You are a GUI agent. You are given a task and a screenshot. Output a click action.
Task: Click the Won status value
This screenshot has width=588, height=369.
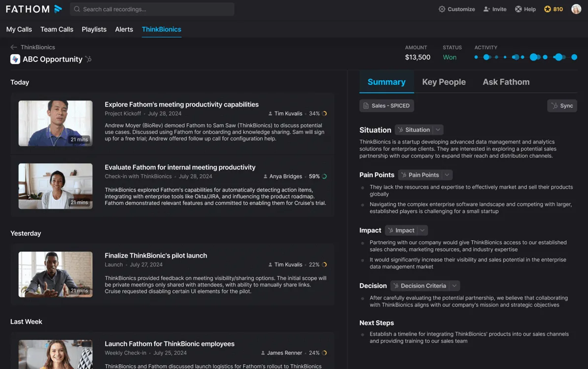click(450, 57)
